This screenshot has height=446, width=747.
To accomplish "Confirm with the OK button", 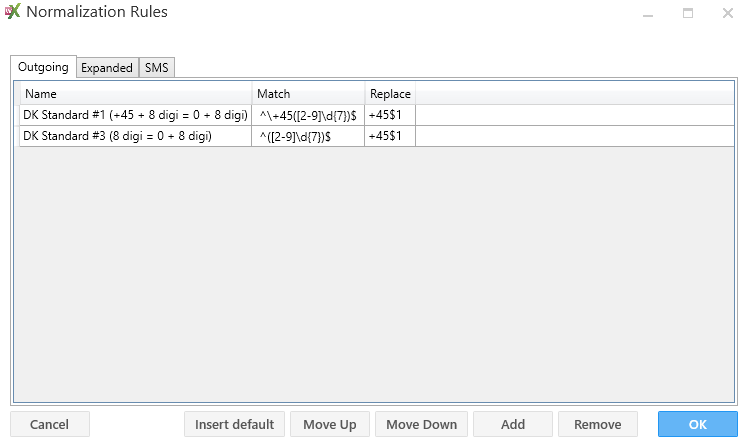I will point(697,424).
